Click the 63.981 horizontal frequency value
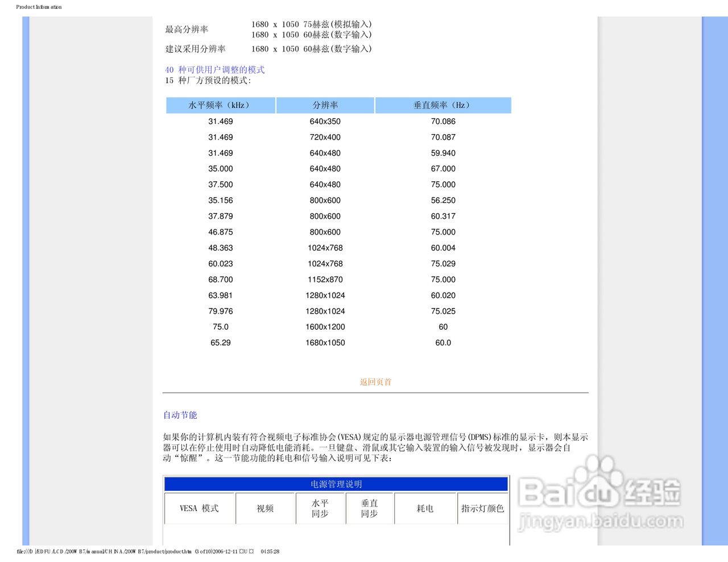 221,295
